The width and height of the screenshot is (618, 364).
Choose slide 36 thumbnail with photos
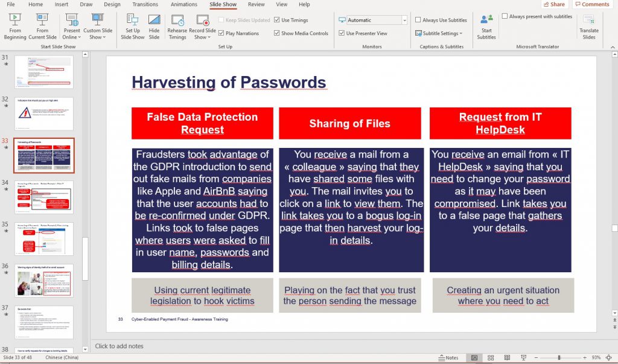[43, 281]
